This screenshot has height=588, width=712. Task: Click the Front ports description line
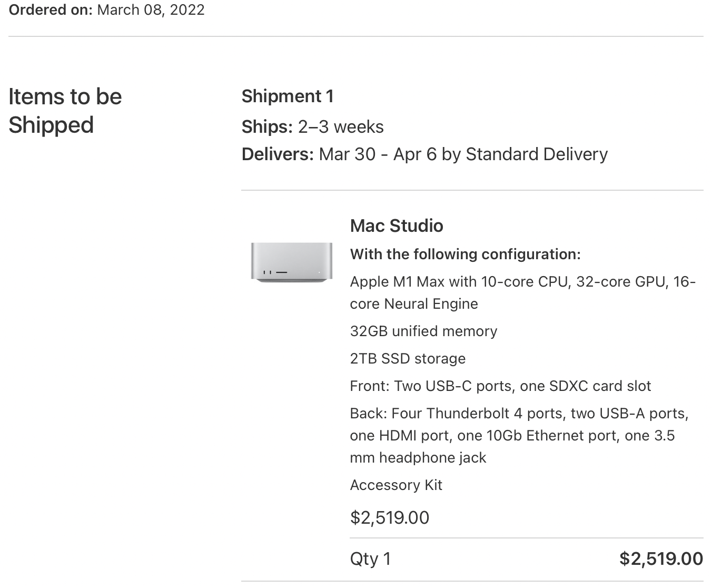click(500, 386)
